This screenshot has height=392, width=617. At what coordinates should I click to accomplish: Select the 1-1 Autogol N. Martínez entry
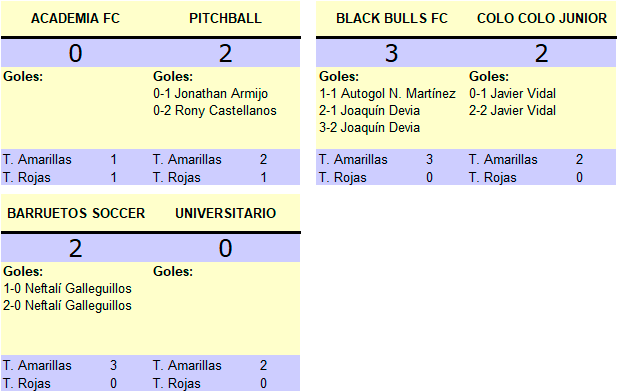point(387,94)
